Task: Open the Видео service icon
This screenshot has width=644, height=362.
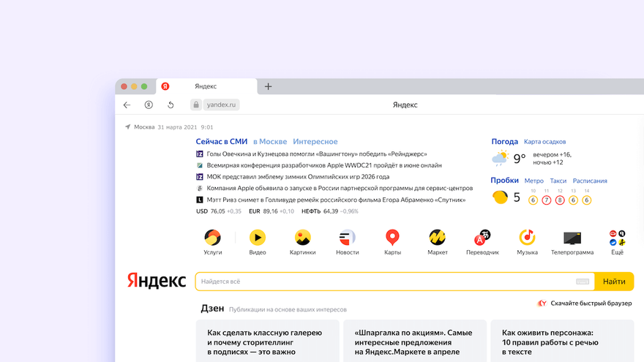Action: [258, 238]
